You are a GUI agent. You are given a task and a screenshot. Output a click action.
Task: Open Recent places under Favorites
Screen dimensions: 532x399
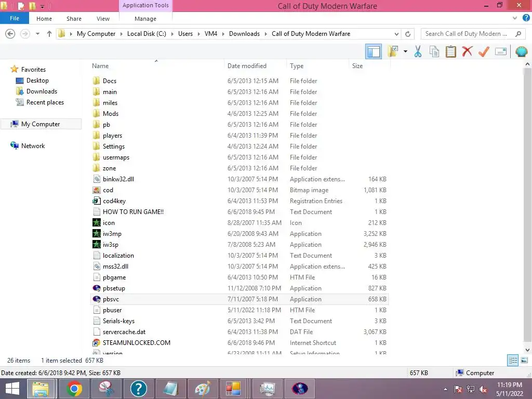click(x=45, y=102)
